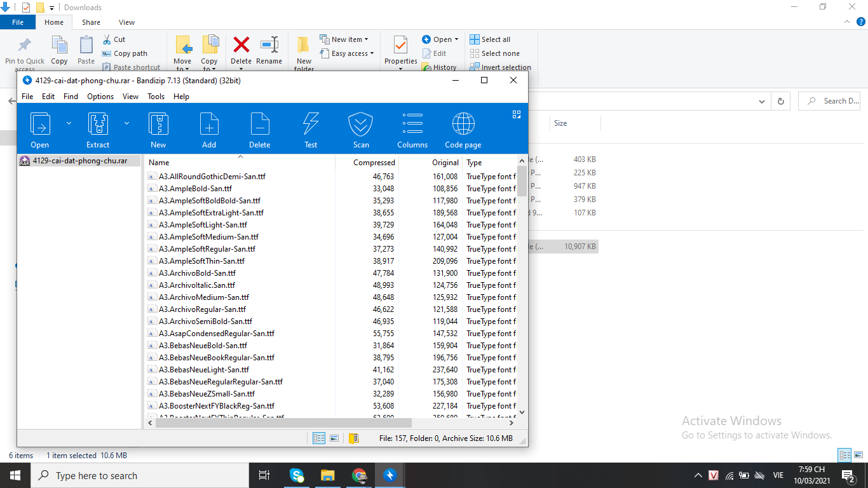This screenshot has height=488, width=868.
Task: Open the Explorer File tab
Action: click(18, 22)
